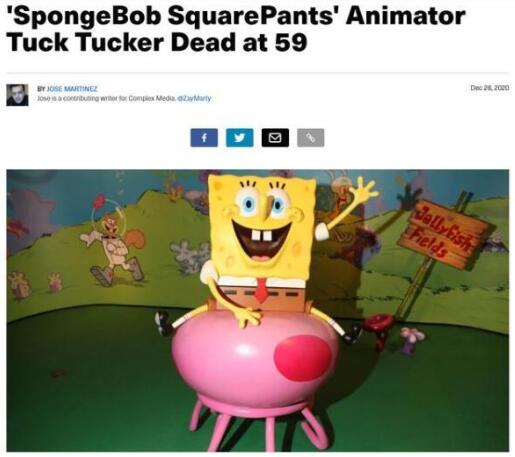Viewport: 515px width, 457px height.
Task: Click the 'BY' byline label
Action: click(x=41, y=89)
